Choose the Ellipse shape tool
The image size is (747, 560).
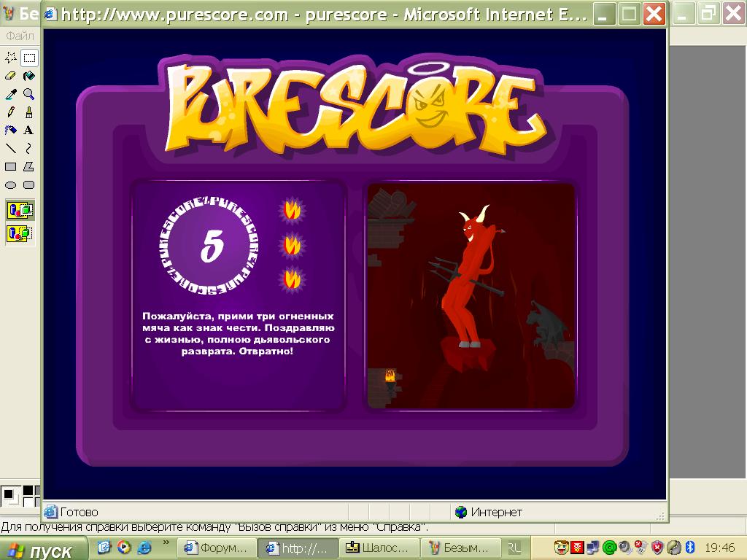coord(11,185)
